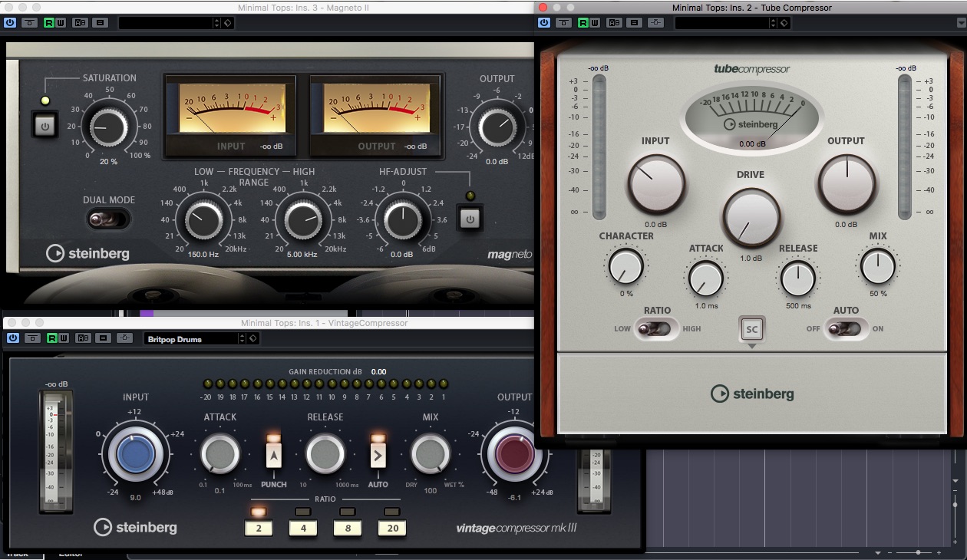The image size is (967, 560).
Task: Click the SC side-chain button on Tube Compressor
Action: 751,329
